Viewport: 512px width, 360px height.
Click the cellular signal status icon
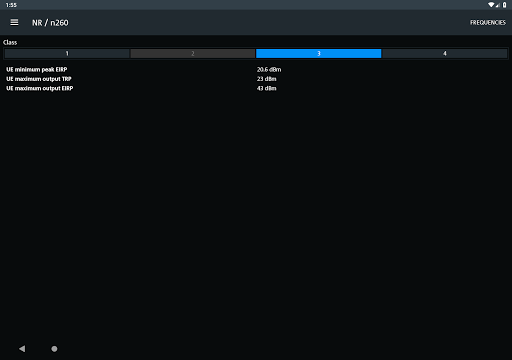click(x=498, y=5)
